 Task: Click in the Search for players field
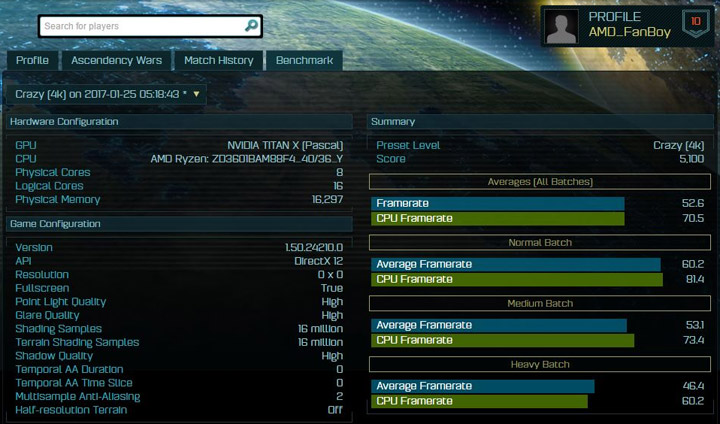(x=142, y=26)
